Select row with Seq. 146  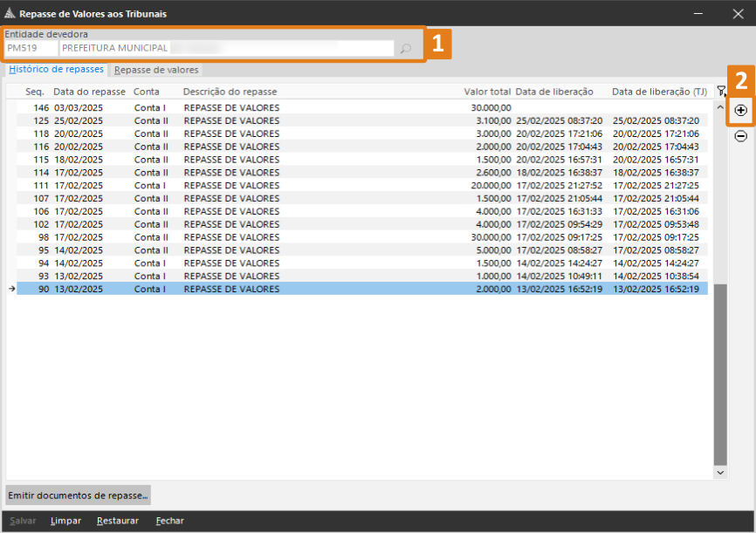[362, 107]
